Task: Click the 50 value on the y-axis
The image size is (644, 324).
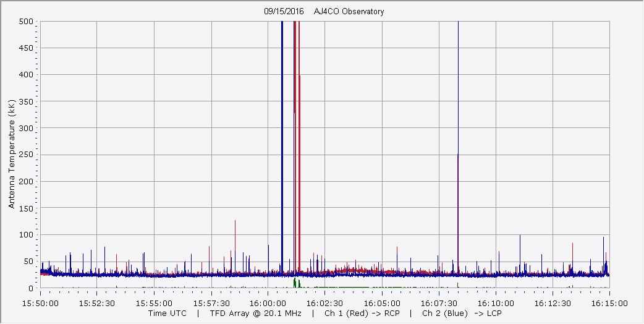Action: pyautogui.click(x=28, y=262)
